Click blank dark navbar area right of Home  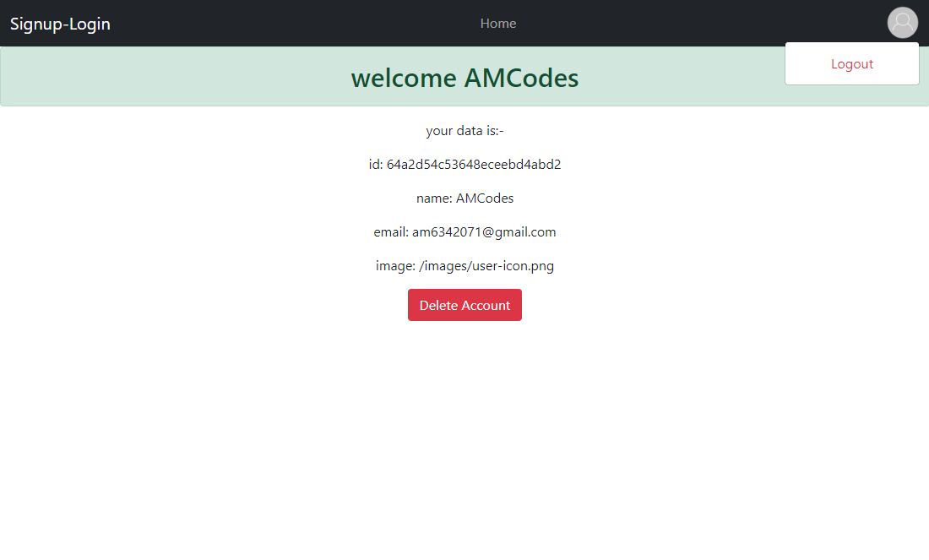click(x=699, y=23)
